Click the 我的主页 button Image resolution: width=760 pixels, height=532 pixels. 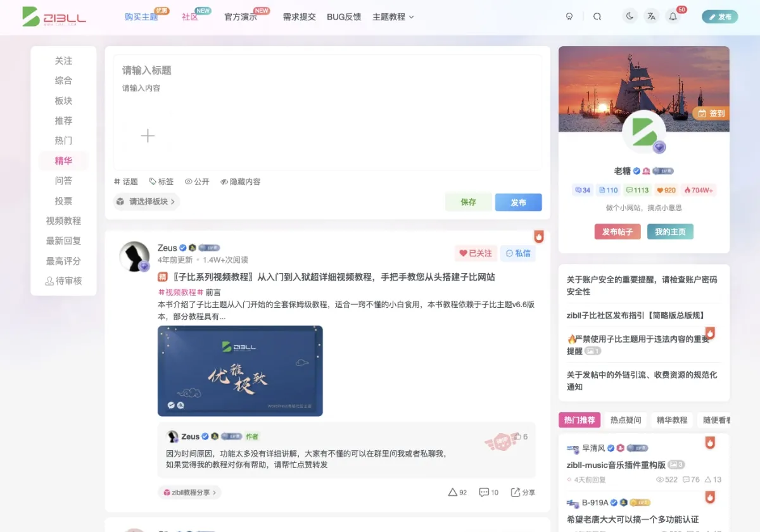pos(670,232)
